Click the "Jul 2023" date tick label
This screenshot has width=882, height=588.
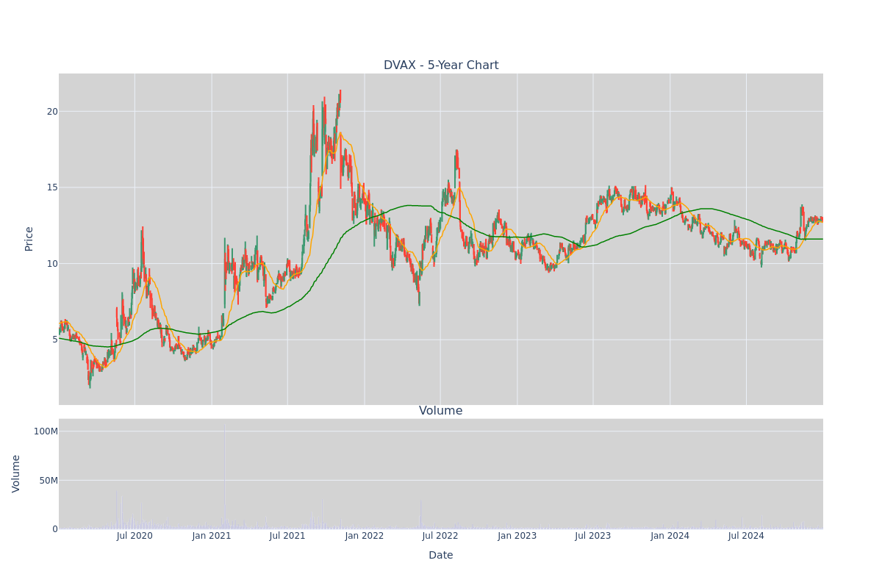pos(593,536)
